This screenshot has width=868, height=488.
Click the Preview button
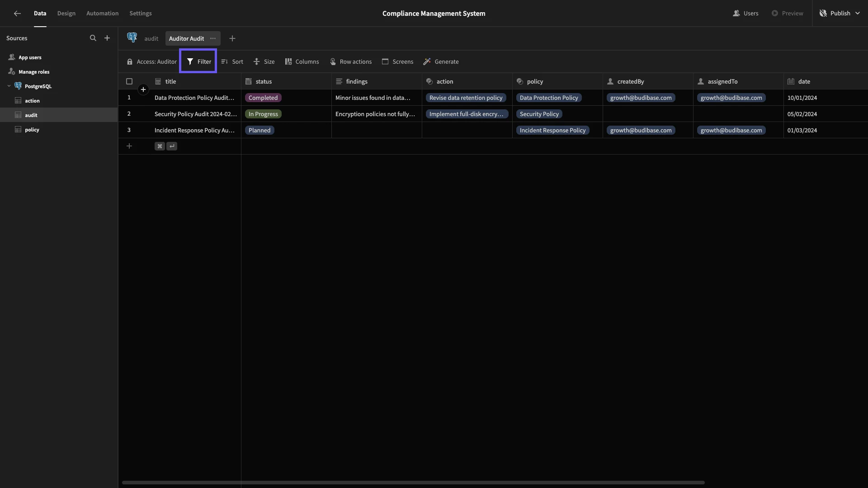788,14
